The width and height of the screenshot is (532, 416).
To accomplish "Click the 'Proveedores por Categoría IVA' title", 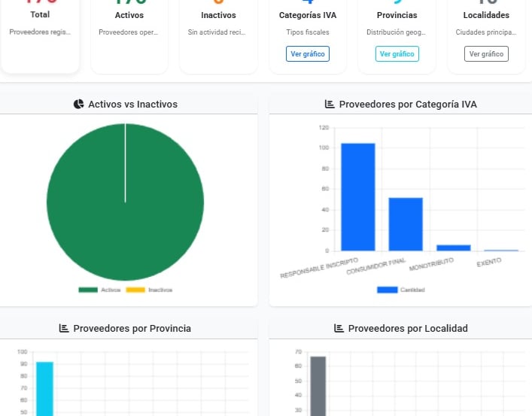I will (408, 104).
